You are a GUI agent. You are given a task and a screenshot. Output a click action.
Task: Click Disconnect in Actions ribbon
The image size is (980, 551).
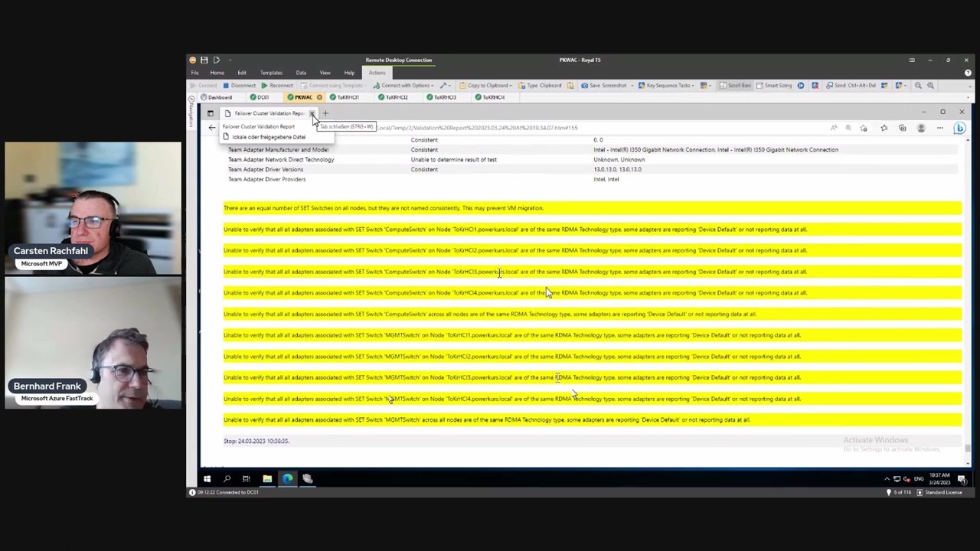(x=239, y=86)
